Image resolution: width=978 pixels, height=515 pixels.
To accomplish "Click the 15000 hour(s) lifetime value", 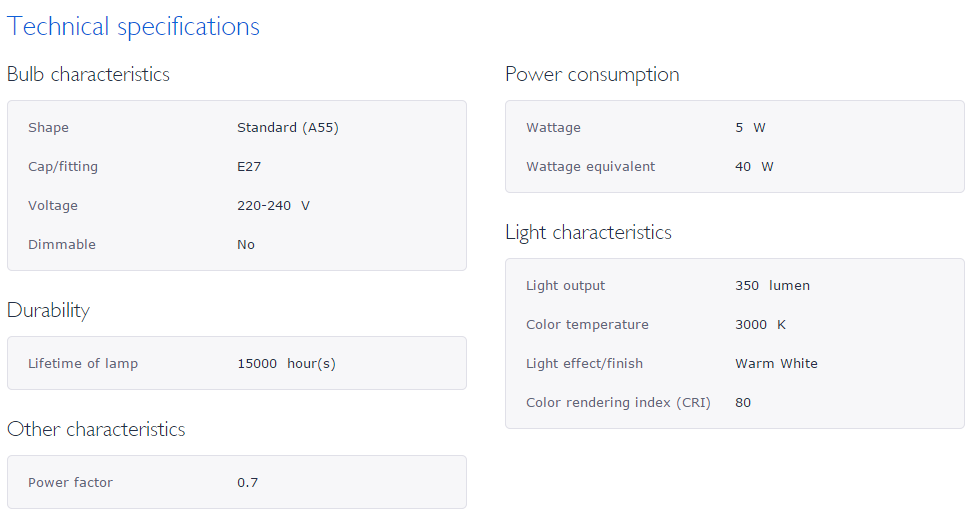I will coord(286,364).
